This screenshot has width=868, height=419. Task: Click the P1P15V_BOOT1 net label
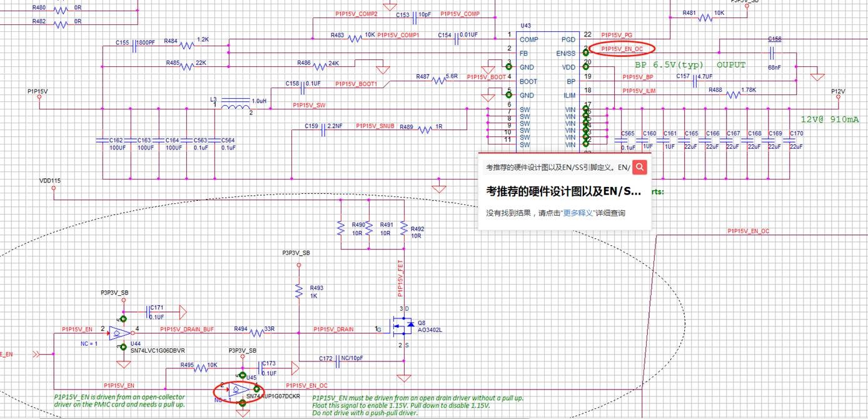tap(356, 84)
